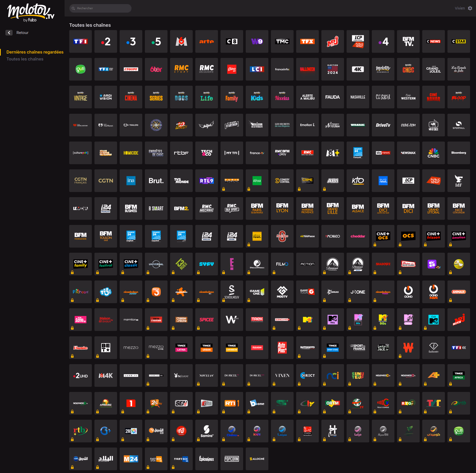This screenshot has width=476, height=473.
Task: Open the arte channel tile
Action: pos(207,41)
